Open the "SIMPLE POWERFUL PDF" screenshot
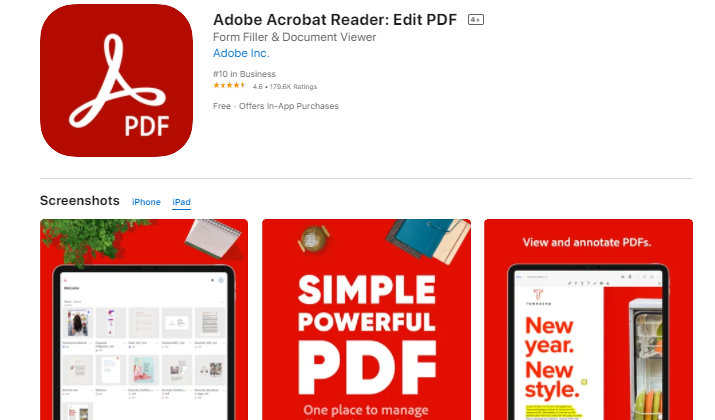Viewport: 715px width, 420px height. tap(366, 319)
